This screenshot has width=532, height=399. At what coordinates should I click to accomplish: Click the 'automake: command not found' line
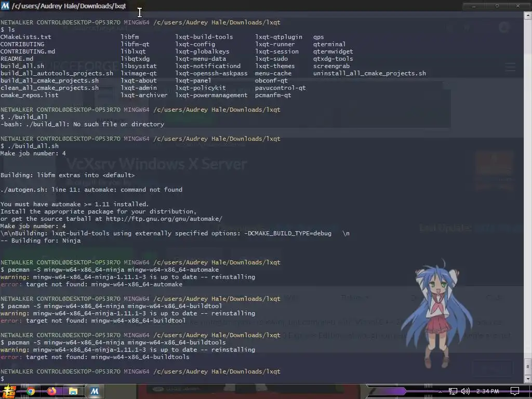coord(91,190)
